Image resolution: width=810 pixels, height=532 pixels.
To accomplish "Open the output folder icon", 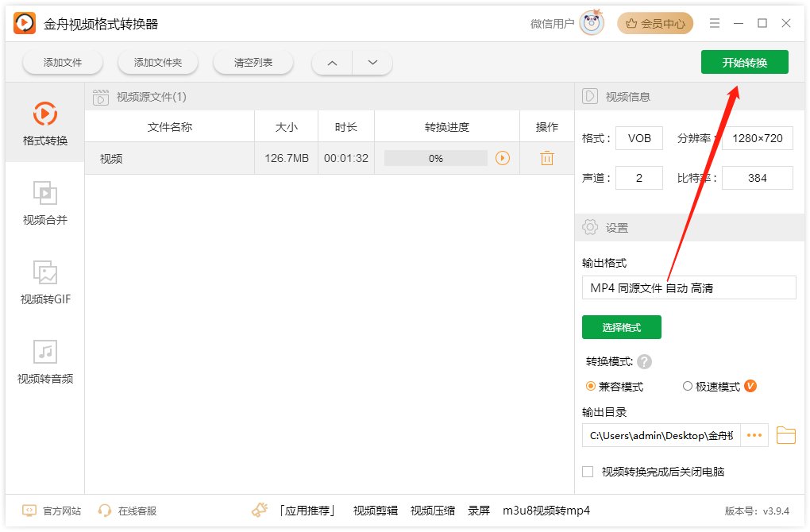I will point(785,435).
